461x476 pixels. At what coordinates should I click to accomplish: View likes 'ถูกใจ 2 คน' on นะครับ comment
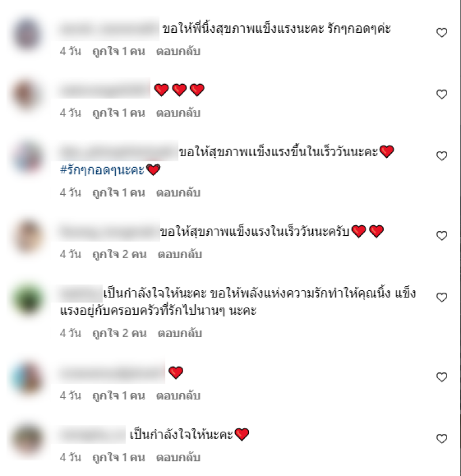[119, 254]
